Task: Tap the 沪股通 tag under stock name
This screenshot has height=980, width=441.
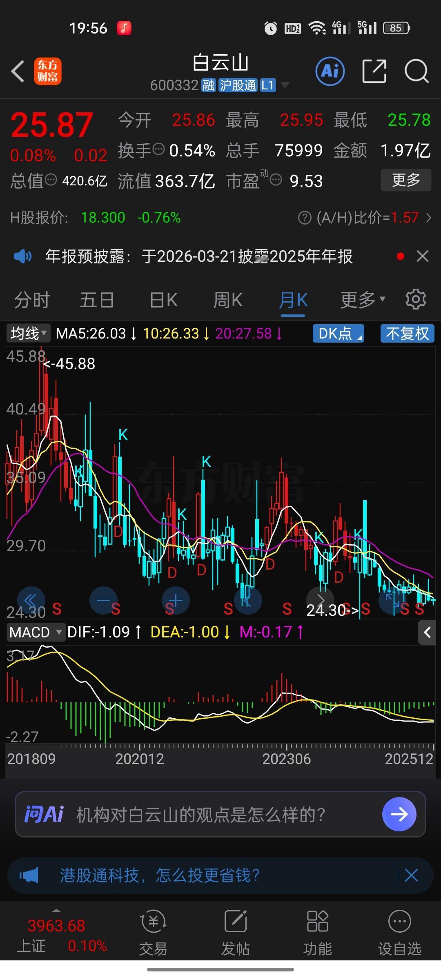Action: pos(238,85)
